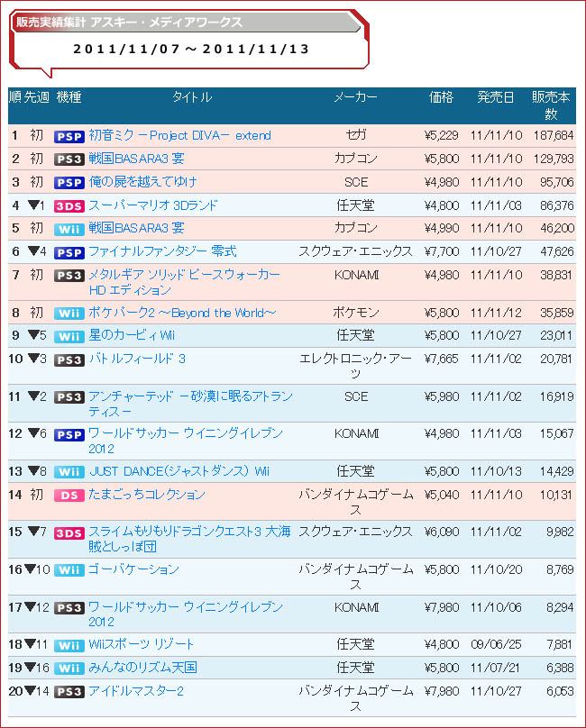This screenshot has width=586, height=728.
Task: Open バトルフィールド 3 title link
Action: tap(137, 359)
